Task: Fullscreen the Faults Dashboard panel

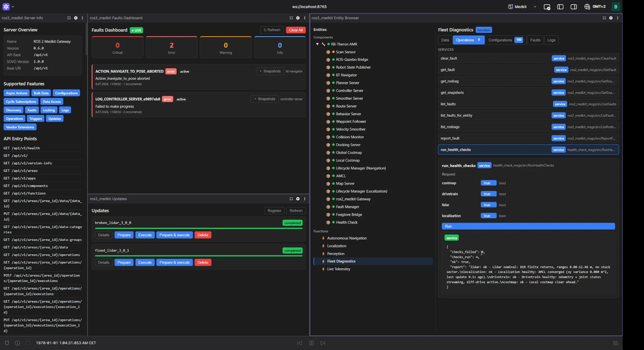Action: (291, 18)
